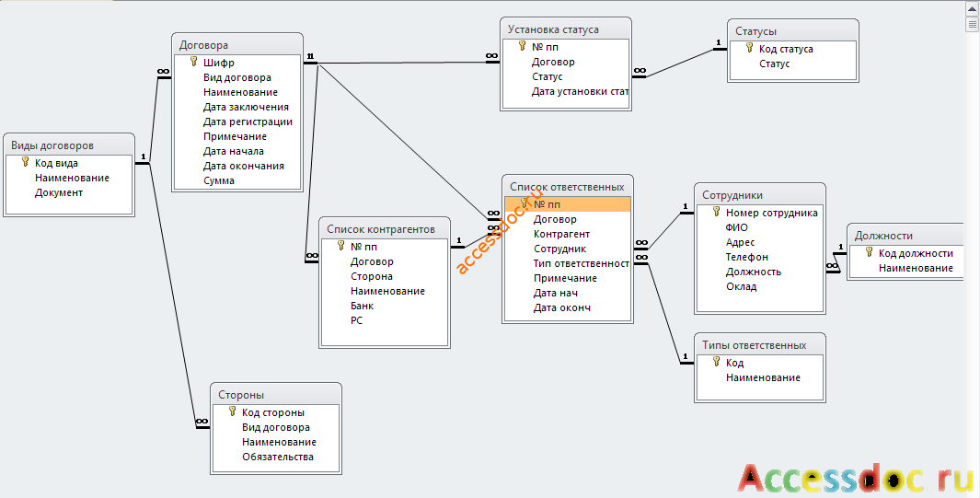The image size is (980, 498).
Task: Click the key icon in Типы ответственных table
Action: 717,362
